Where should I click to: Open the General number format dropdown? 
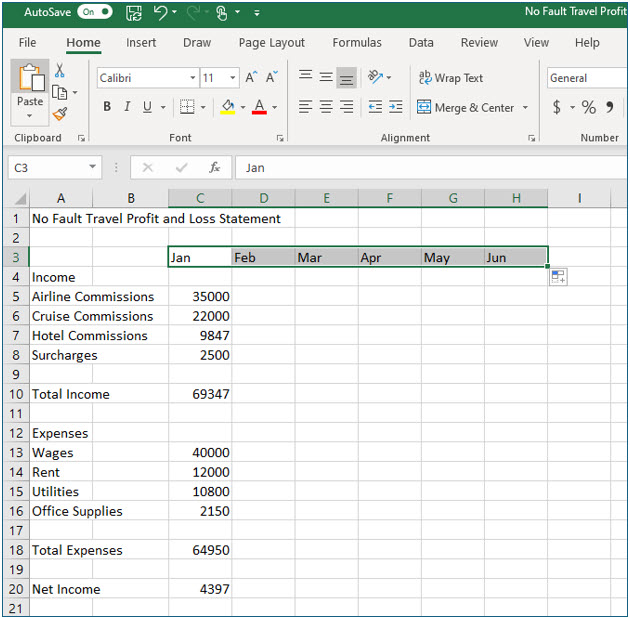tap(588, 78)
